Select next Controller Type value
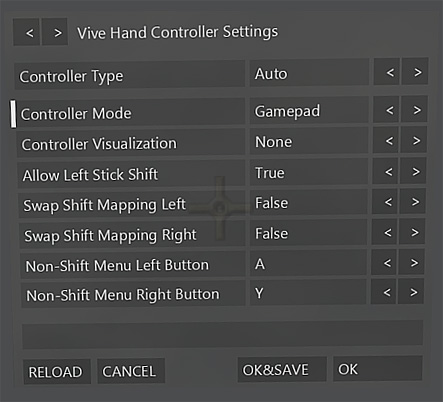The width and height of the screenshot is (443, 402). [x=415, y=72]
